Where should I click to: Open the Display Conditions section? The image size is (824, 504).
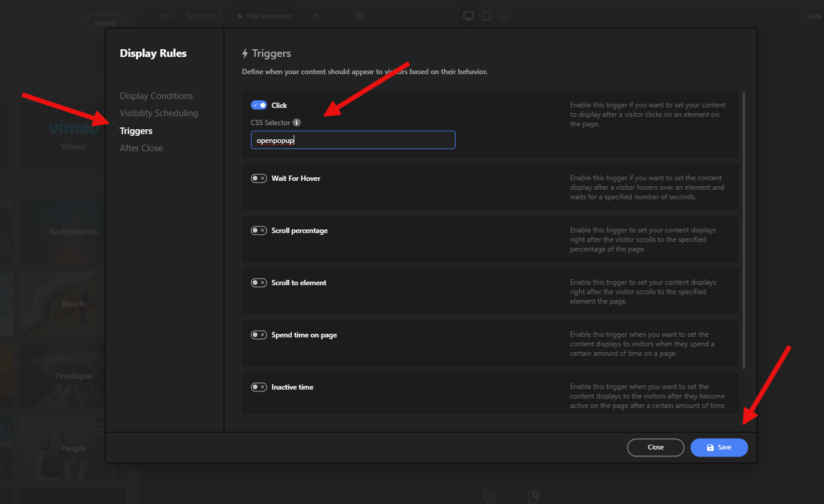tap(156, 96)
